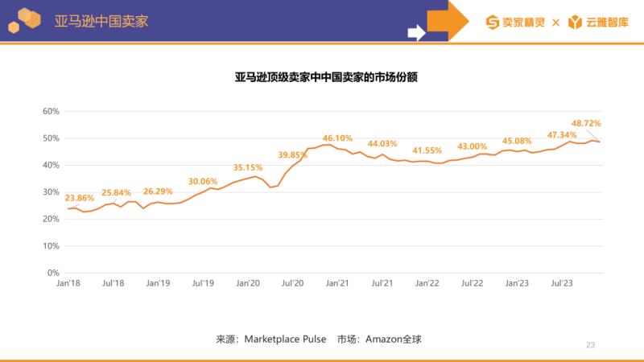Viewport: 644px width, 362px height.
Task: Click the 云雅智库 logo icon
Action: click(x=576, y=22)
